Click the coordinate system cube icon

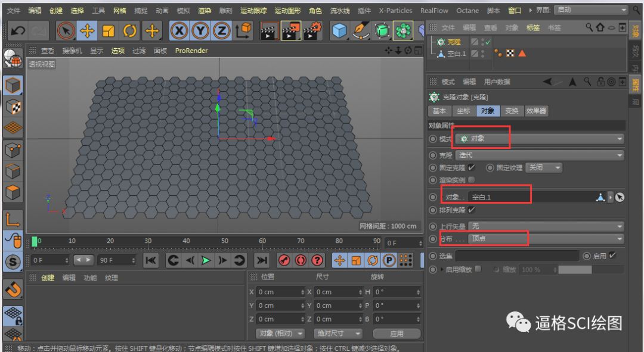pyautogui.click(x=244, y=31)
